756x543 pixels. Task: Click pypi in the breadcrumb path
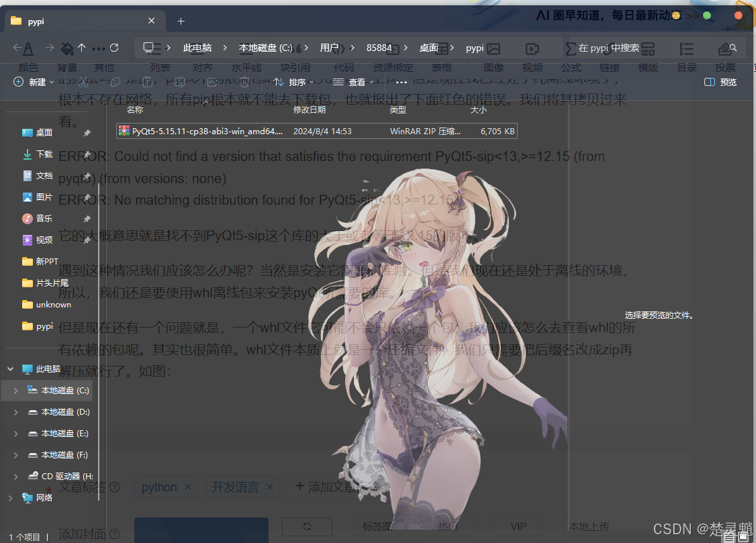(x=475, y=48)
